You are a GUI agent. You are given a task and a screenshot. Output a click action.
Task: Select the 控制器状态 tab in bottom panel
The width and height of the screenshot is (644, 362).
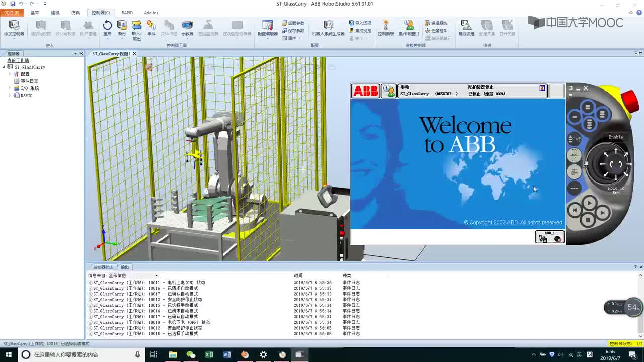tap(103, 267)
